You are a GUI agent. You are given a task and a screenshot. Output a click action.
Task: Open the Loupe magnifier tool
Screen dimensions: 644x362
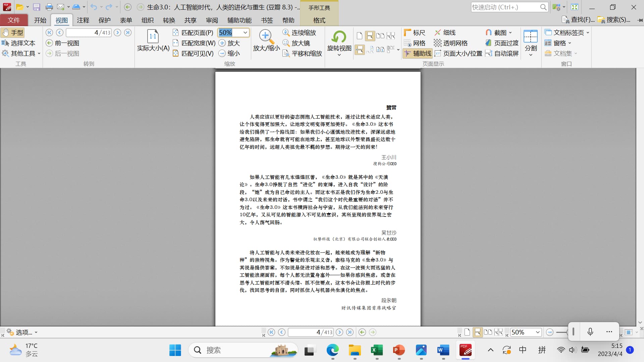[296, 43]
